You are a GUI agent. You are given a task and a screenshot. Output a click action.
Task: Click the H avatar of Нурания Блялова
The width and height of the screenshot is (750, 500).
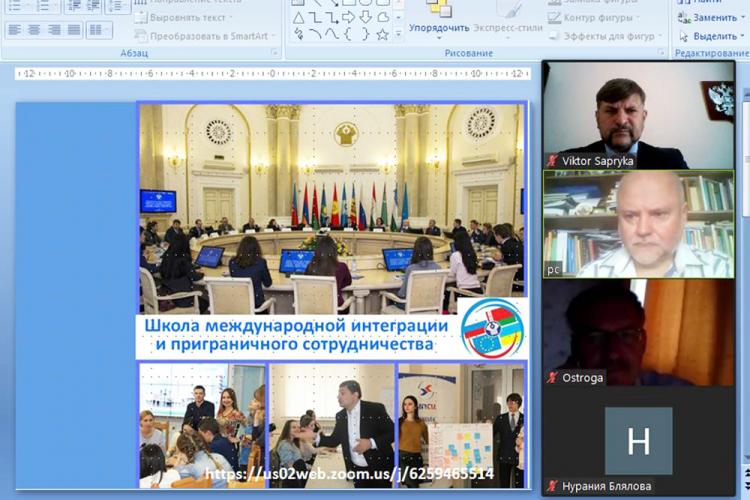pos(638,441)
